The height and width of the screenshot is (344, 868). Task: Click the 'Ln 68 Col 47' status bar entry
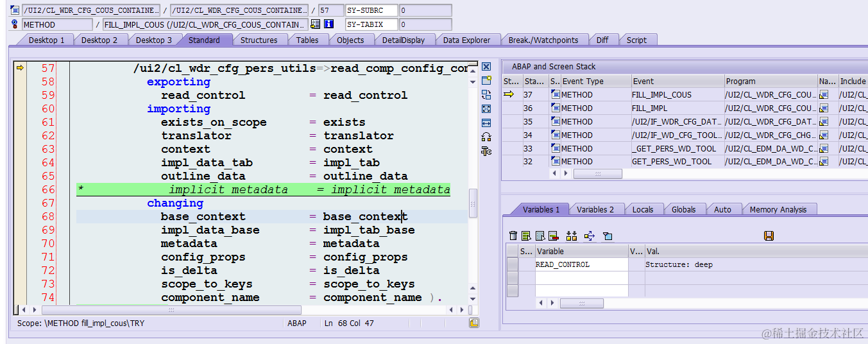point(349,323)
